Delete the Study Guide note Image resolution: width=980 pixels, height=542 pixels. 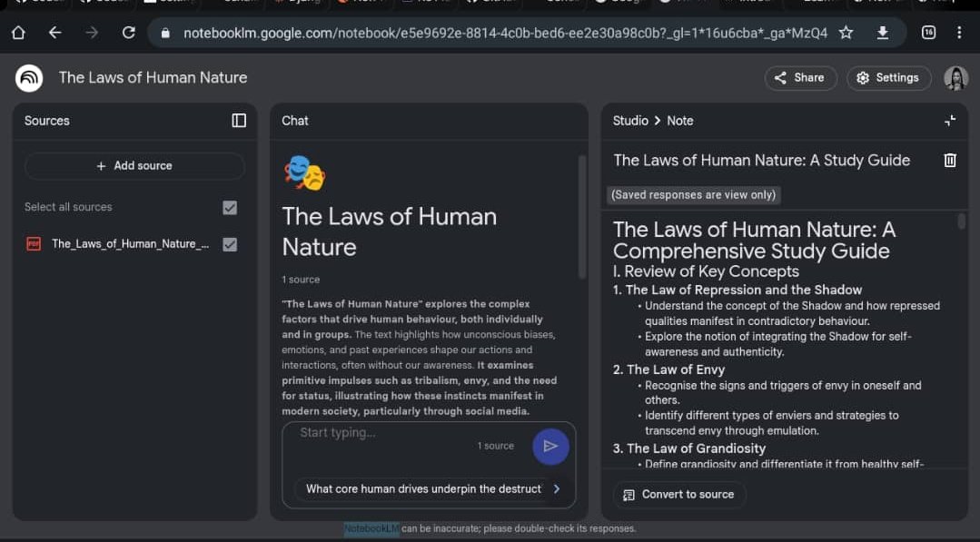coord(950,160)
